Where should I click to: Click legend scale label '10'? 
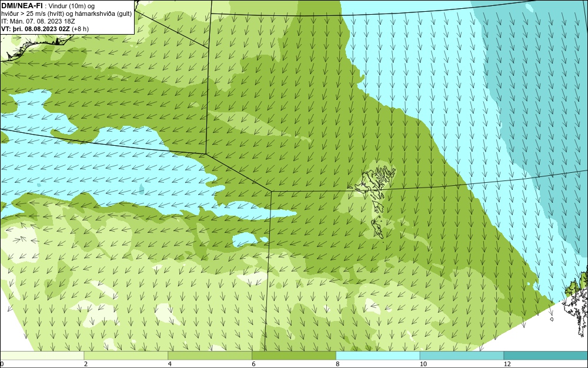pos(423,364)
